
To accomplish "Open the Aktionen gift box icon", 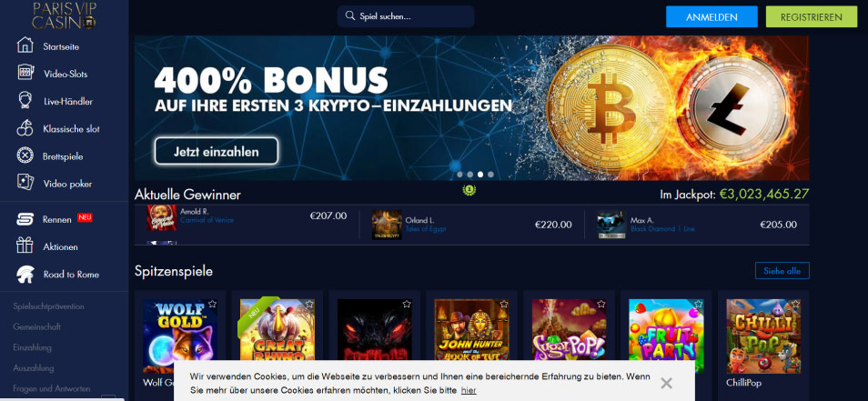I will (x=25, y=246).
